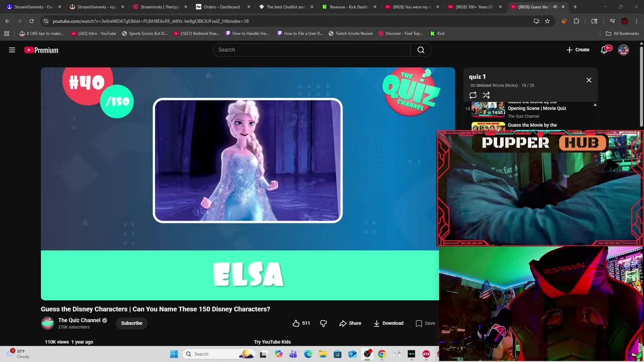Switch to Revenue - Kick Dashboard tab
Image resolution: width=644 pixels, height=362 pixels.
pos(349,7)
